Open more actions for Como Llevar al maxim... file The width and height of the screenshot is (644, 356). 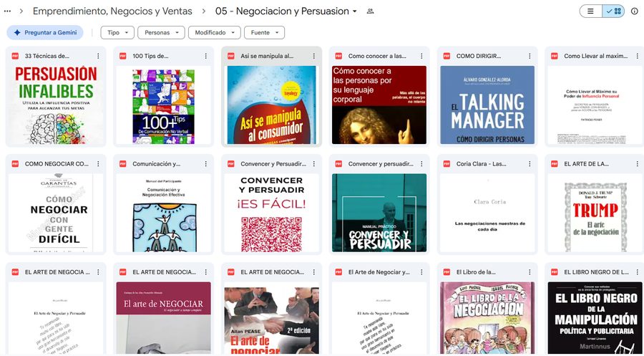pos(637,56)
